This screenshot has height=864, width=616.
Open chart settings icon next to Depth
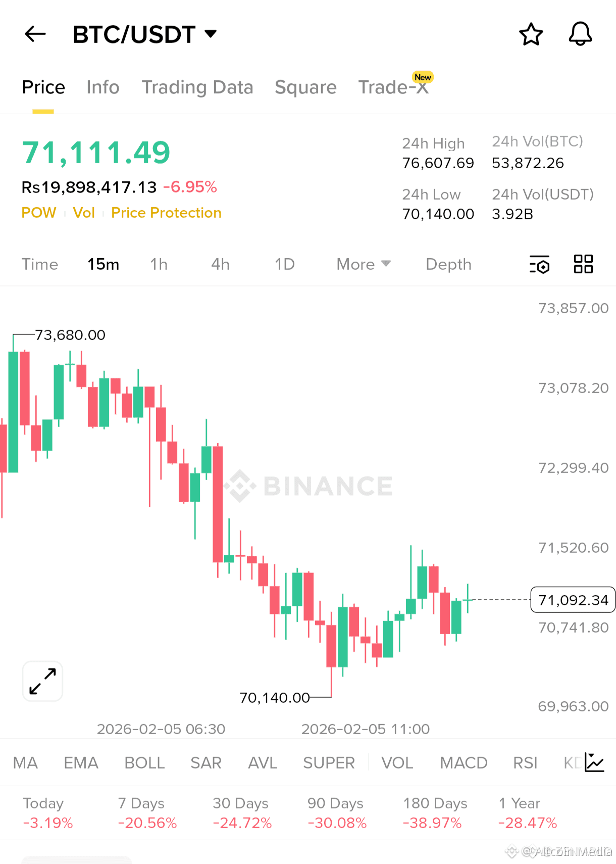click(x=539, y=264)
